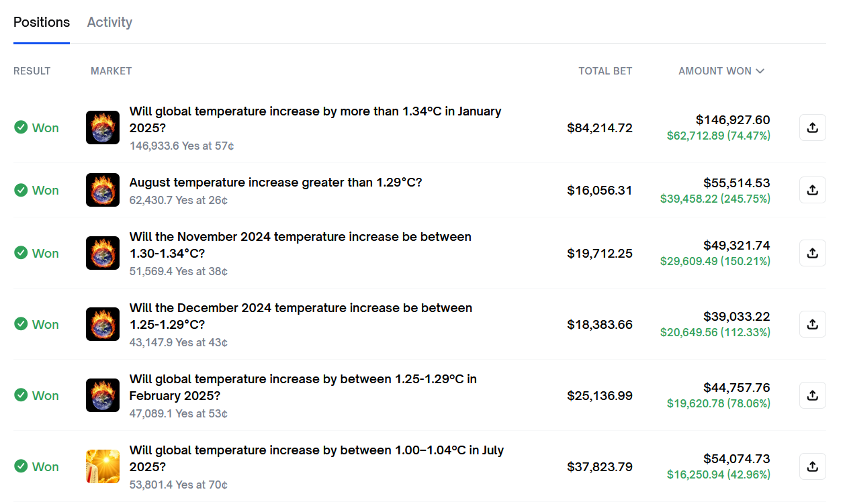Open December 2024 1.25-1.29°C market link
This screenshot has width=847, height=504.
pos(300,316)
